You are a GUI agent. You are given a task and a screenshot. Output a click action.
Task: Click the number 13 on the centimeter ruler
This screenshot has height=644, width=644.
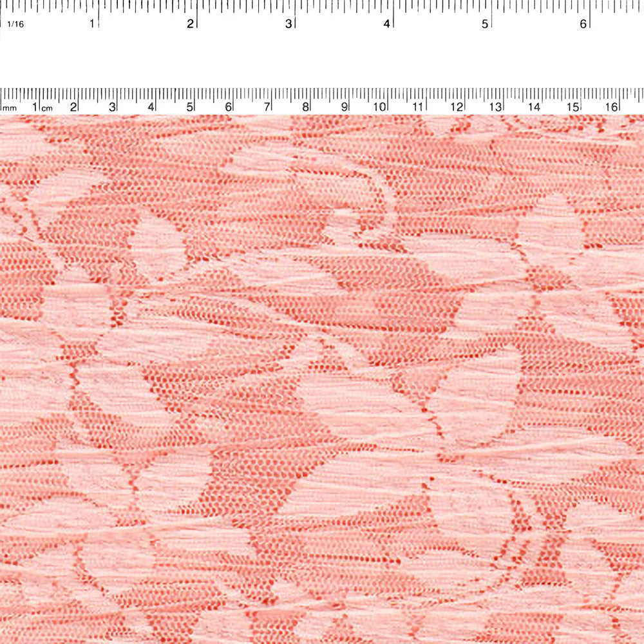(x=495, y=107)
